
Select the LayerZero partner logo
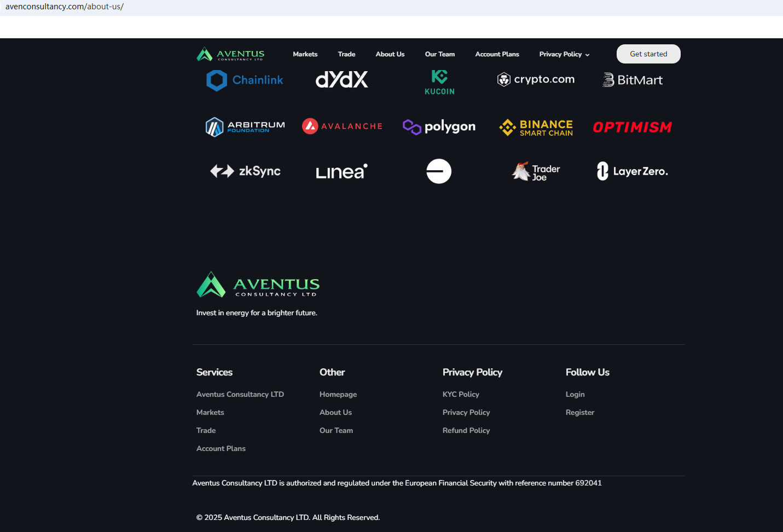(633, 171)
